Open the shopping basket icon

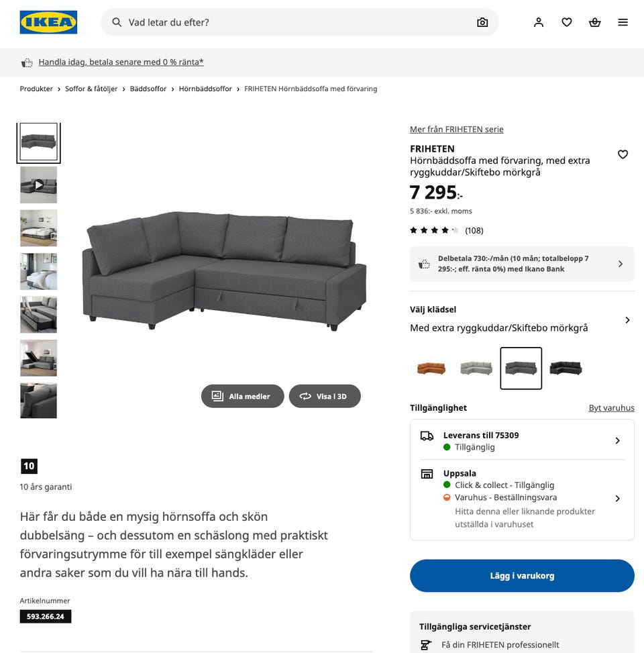[x=594, y=22]
